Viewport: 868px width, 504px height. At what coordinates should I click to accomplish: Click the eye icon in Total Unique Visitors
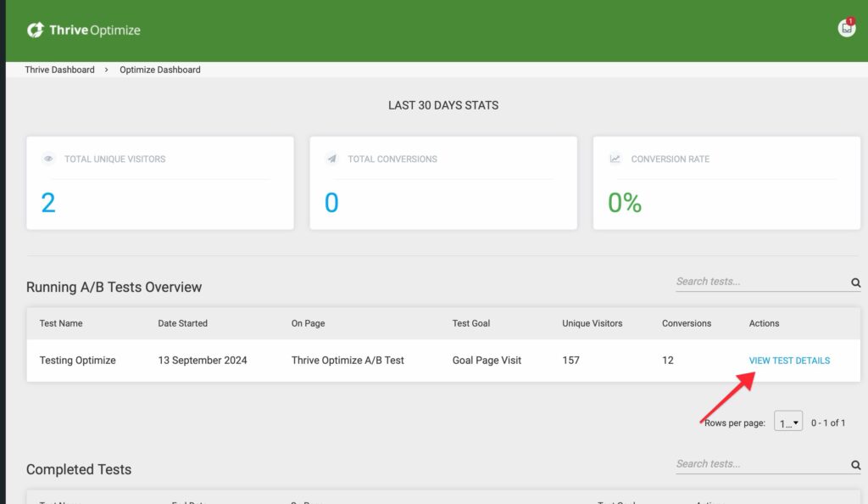48,159
